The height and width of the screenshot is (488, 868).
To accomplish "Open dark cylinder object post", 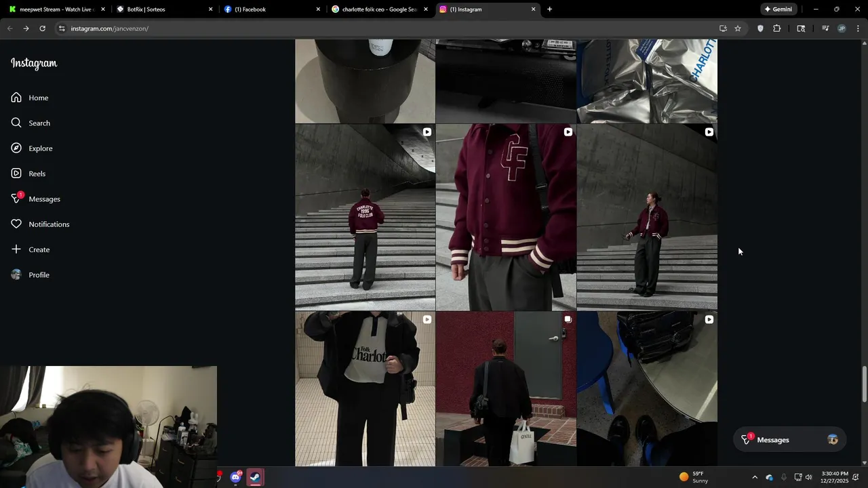I will [x=365, y=81].
